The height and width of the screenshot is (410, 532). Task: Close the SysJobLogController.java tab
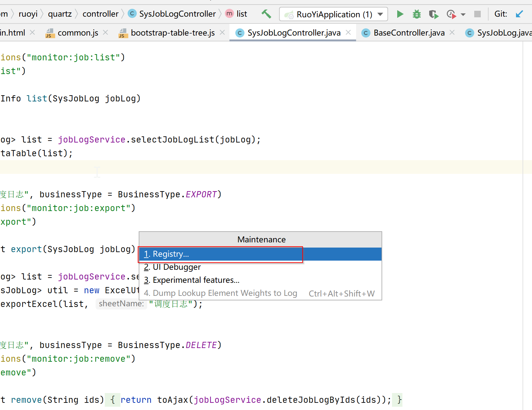[x=348, y=32]
